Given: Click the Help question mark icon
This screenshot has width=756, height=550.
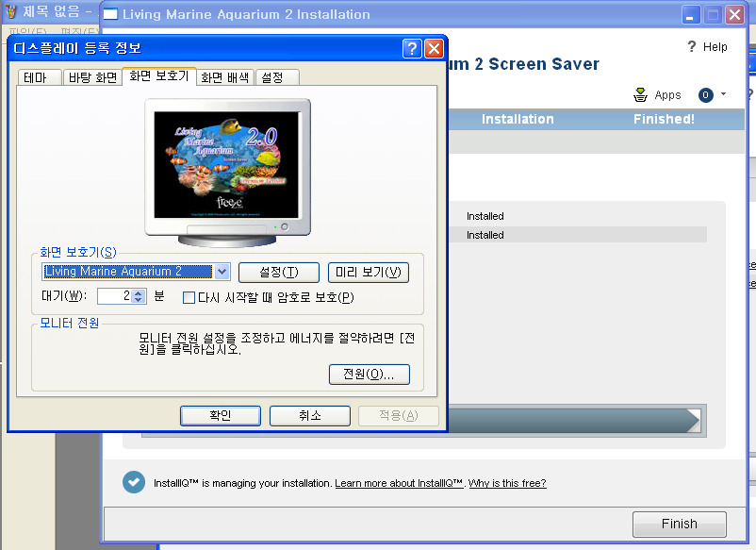Looking at the screenshot, I should [692, 46].
